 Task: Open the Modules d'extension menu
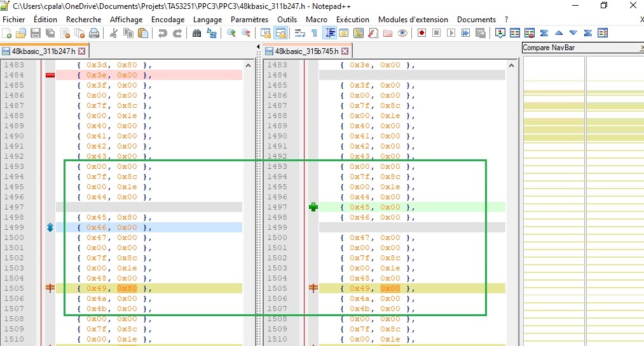pos(413,20)
